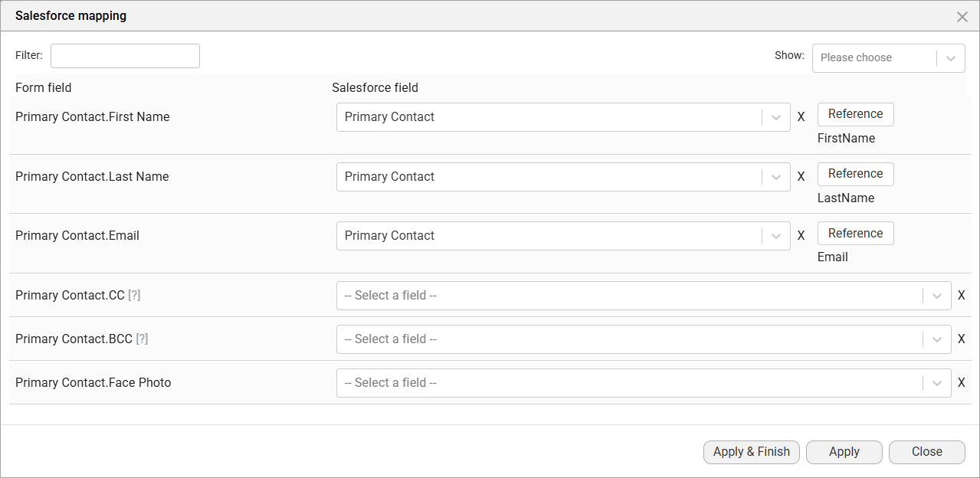
Task: Open the Reference picker for Email
Action: point(855,233)
